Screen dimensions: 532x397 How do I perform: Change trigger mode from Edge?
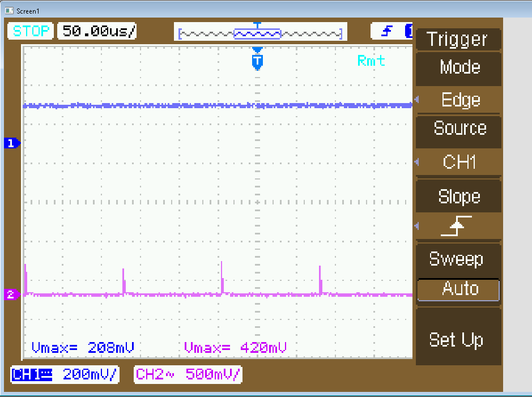point(460,100)
